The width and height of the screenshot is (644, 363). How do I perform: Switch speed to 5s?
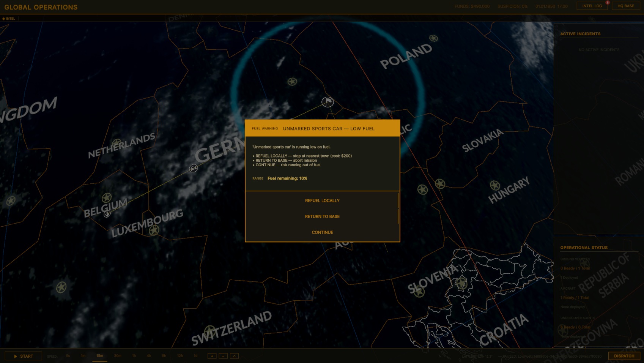[x=68, y=356]
